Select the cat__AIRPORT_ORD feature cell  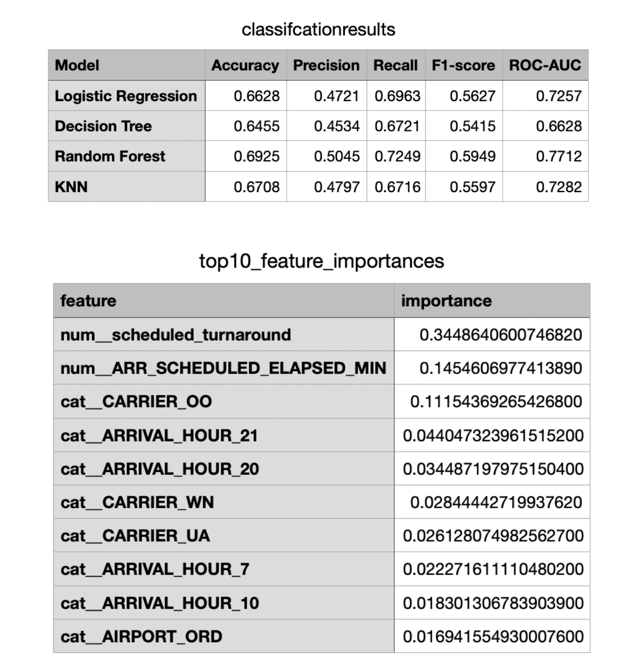(x=142, y=637)
